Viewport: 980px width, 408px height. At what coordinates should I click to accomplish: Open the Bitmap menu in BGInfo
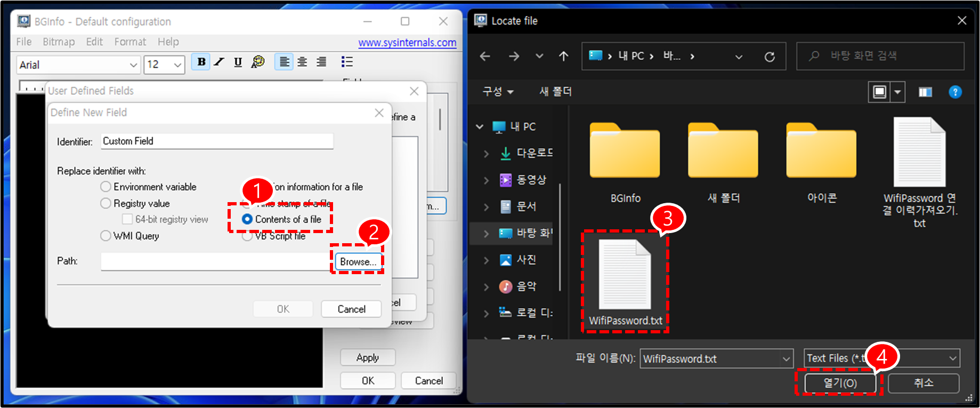tap(59, 42)
